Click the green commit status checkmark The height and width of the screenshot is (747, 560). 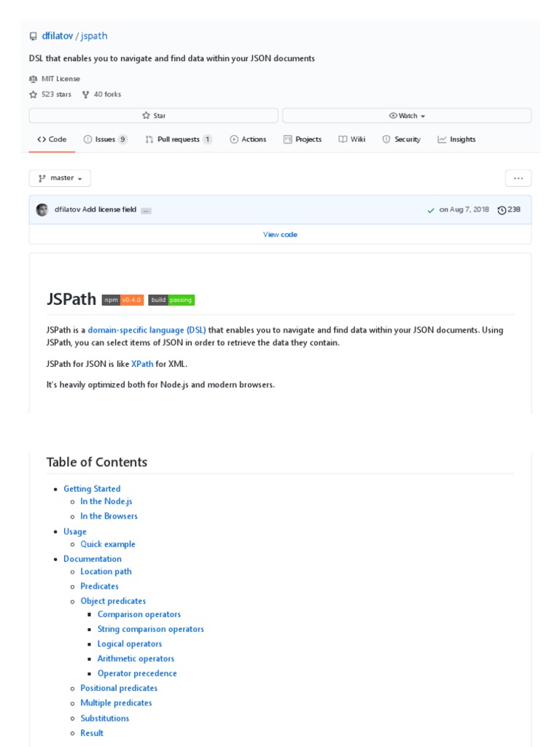431,210
